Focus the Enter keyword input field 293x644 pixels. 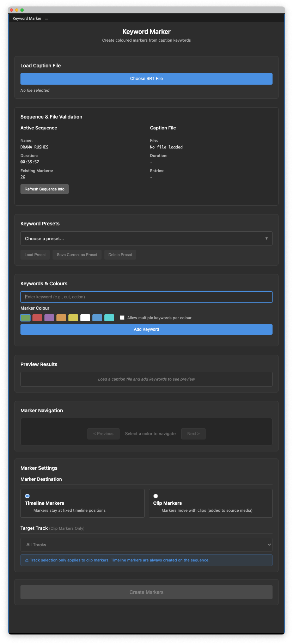[x=146, y=297]
